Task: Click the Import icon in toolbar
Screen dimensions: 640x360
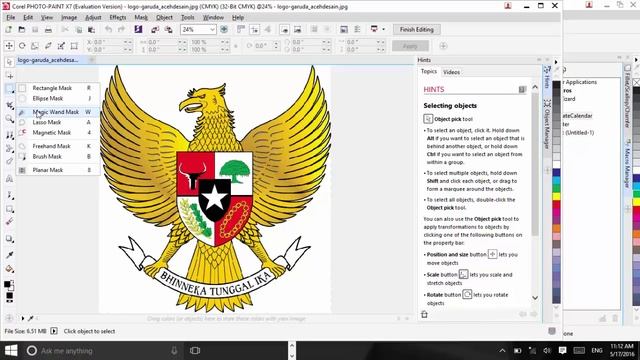Action: coord(155,29)
